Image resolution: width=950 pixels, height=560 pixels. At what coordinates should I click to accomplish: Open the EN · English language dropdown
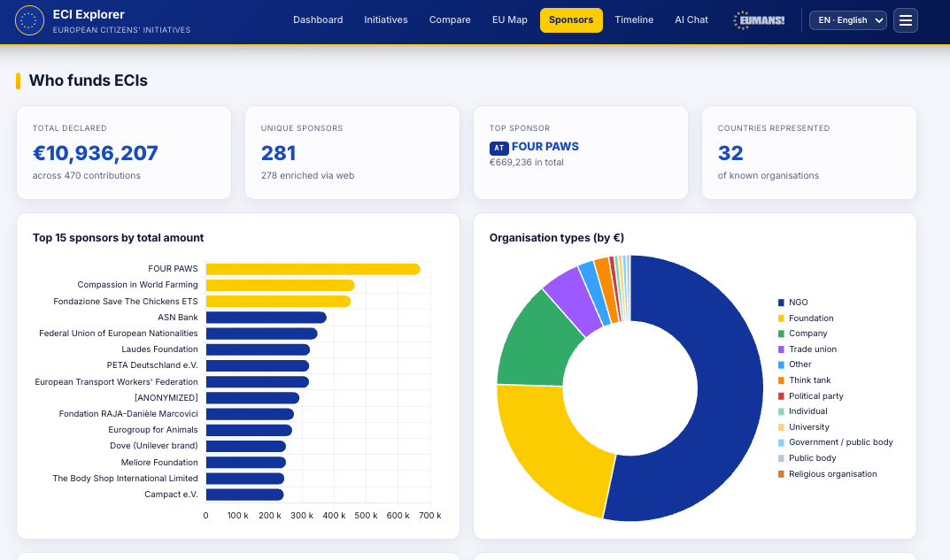(x=847, y=20)
